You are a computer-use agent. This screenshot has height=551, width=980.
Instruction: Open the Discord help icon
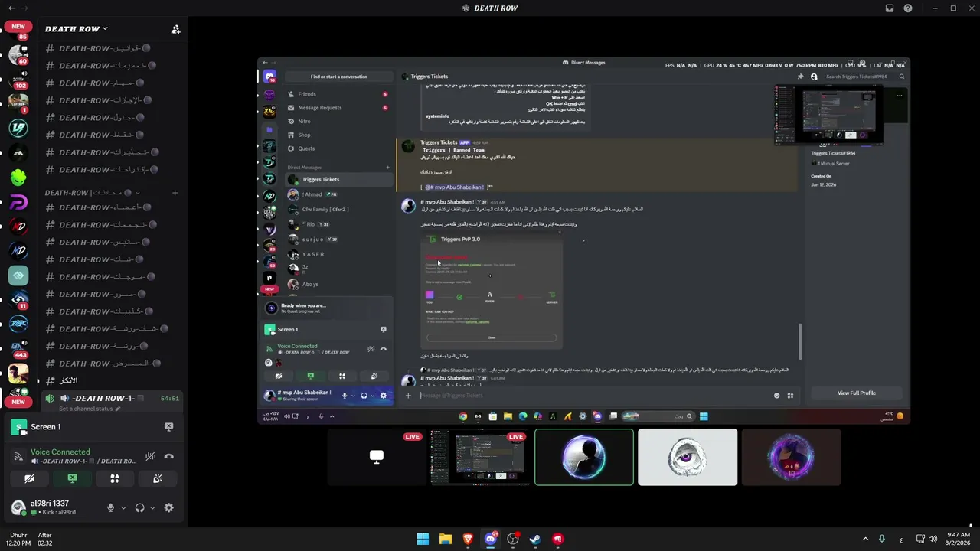pyautogui.click(x=908, y=8)
